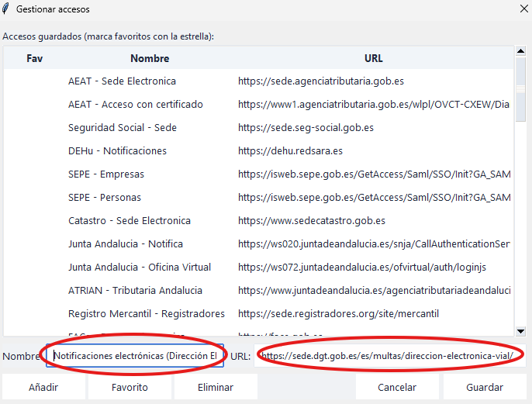Select row SEPE - Empresas

pyautogui.click(x=258, y=174)
